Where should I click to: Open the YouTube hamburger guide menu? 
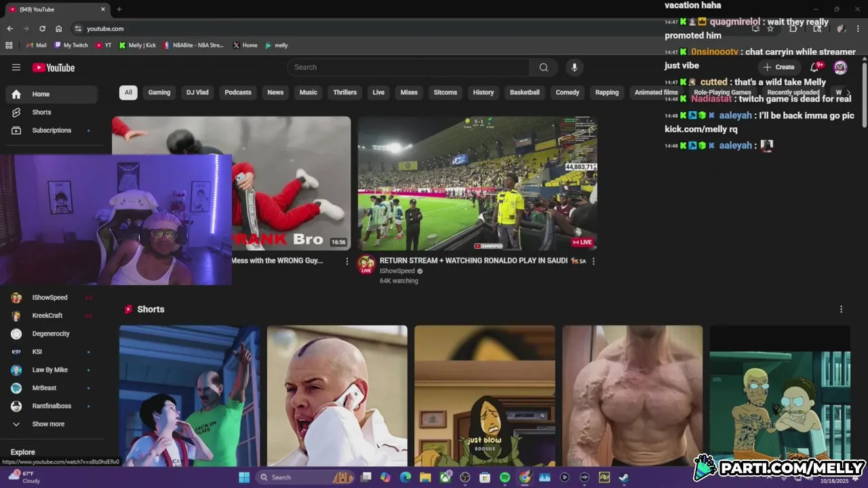pos(16,67)
